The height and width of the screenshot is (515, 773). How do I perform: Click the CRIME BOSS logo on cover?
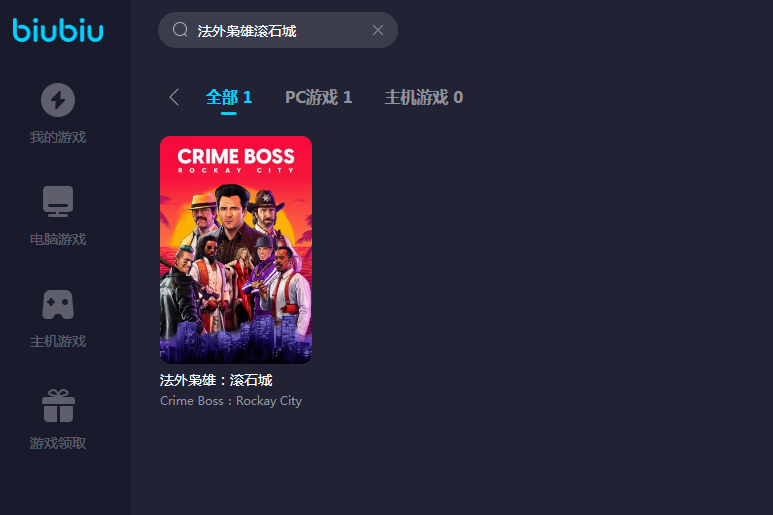point(236,160)
